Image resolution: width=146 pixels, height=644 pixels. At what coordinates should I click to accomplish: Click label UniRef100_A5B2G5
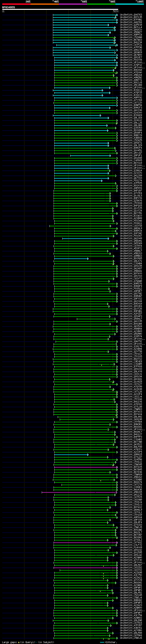131,492
